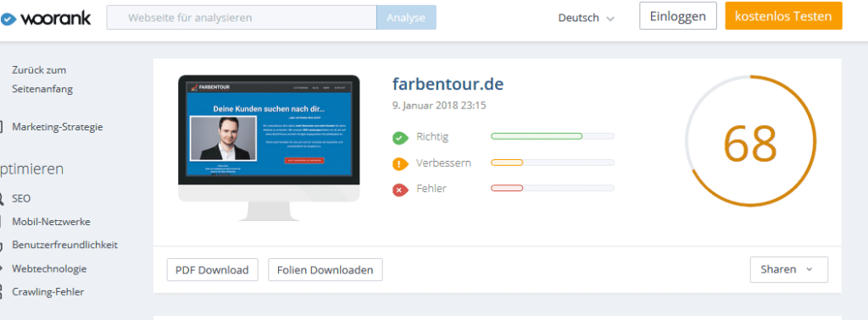Click the green Richtig checkmark icon

point(400,138)
